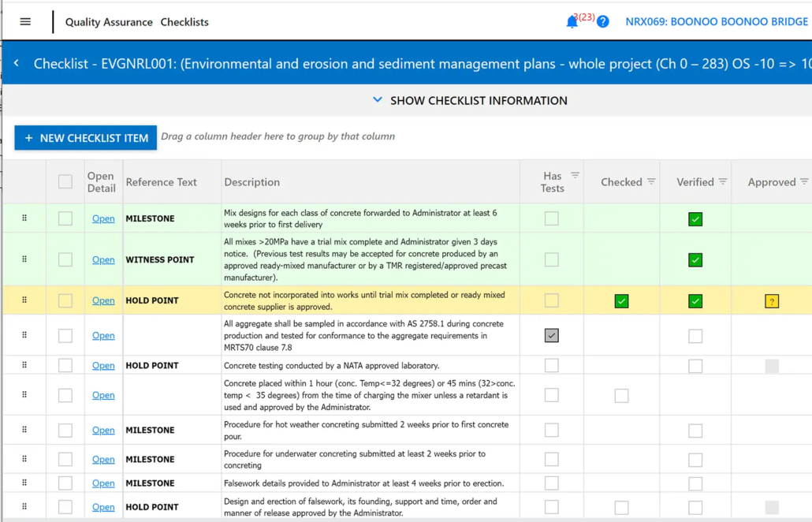Open the notifications bell icon

pyautogui.click(x=572, y=22)
